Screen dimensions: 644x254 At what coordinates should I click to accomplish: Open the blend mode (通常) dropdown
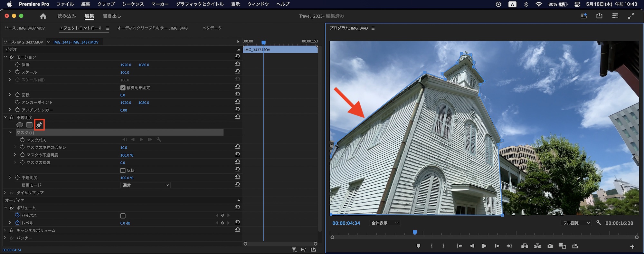pos(145,185)
